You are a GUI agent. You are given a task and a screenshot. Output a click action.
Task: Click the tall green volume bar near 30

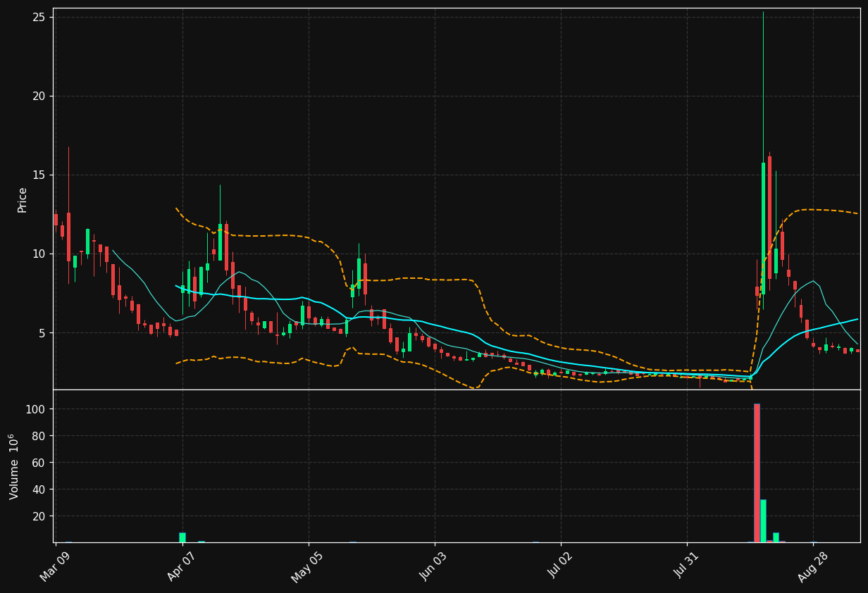[x=763, y=521]
